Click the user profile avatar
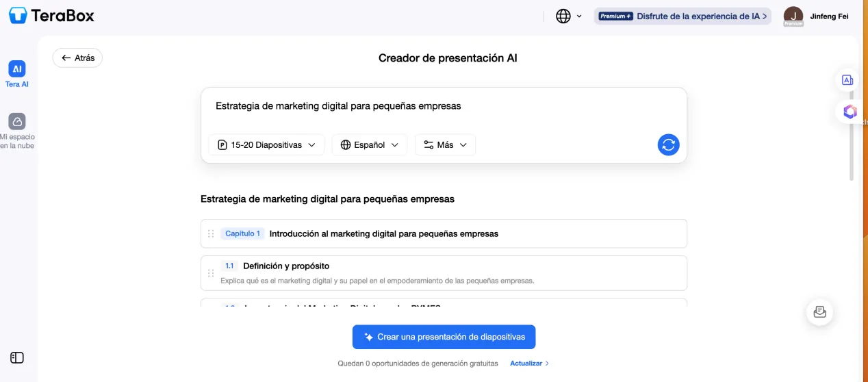 (793, 16)
